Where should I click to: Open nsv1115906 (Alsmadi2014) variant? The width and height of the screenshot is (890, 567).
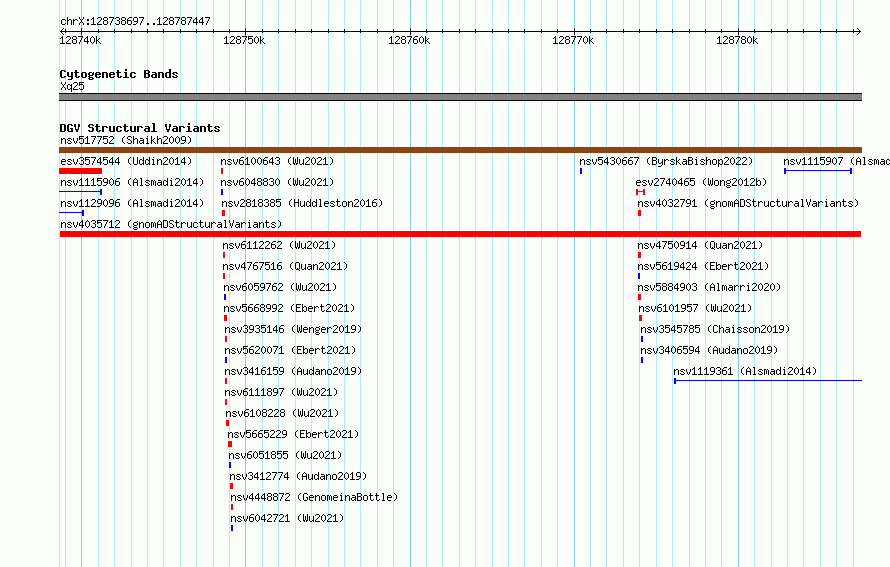coord(132,182)
